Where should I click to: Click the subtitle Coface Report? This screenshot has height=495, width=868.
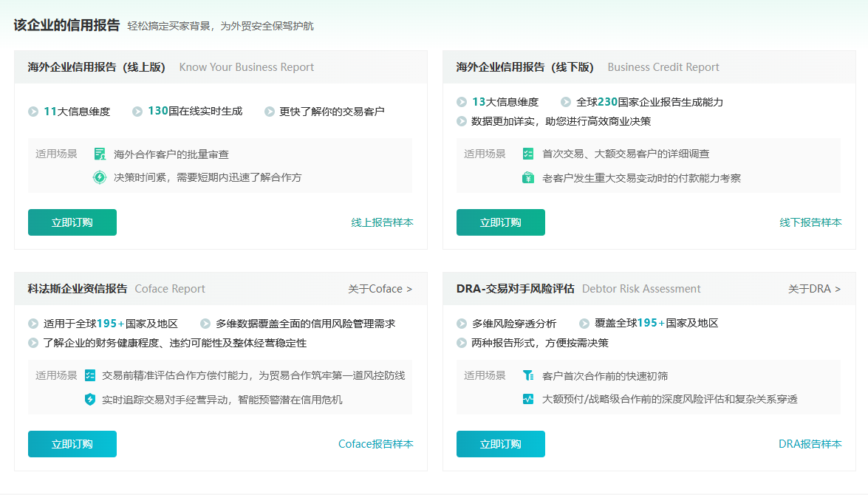(x=170, y=289)
